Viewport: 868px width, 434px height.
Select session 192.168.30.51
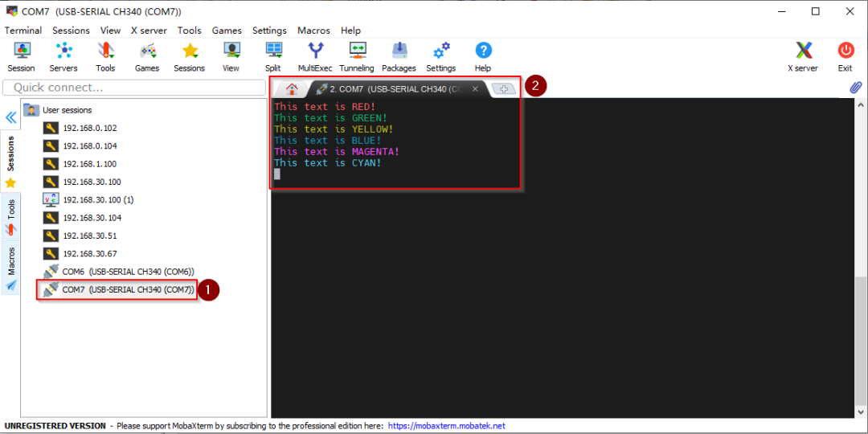(x=80, y=235)
